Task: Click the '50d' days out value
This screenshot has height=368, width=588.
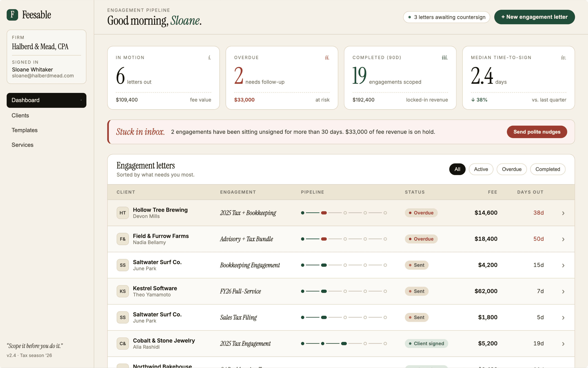Action: [539, 239]
